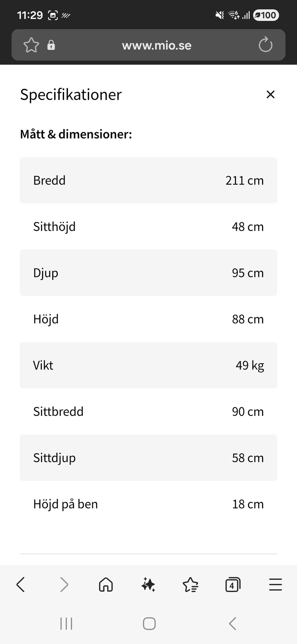Tap the Specifikationer heading
Screen dimensions: 297x644
click(x=71, y=94)
